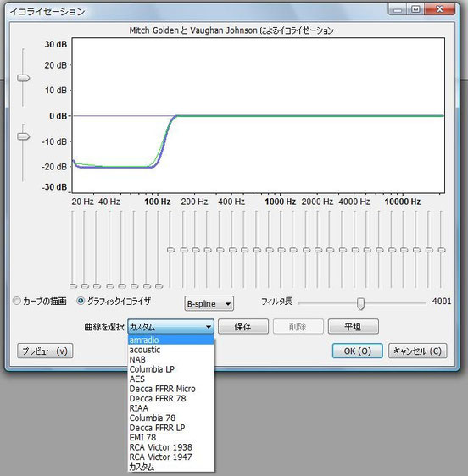Pick Columbia LP preset in list
Screen dimensions: 468x476
pos(170,369)
